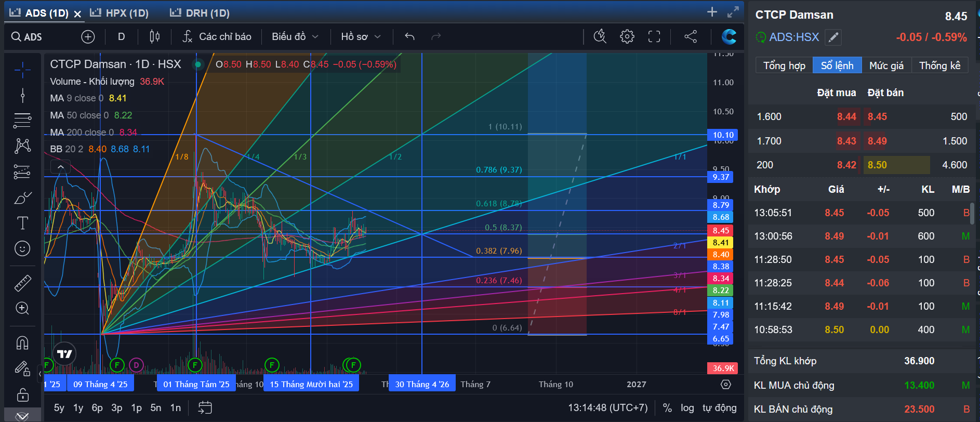Screen dimensions: 980x422
Task: Click the 10.10 price label on the axis
Action: pyautogui.click(x=723, y=135)
